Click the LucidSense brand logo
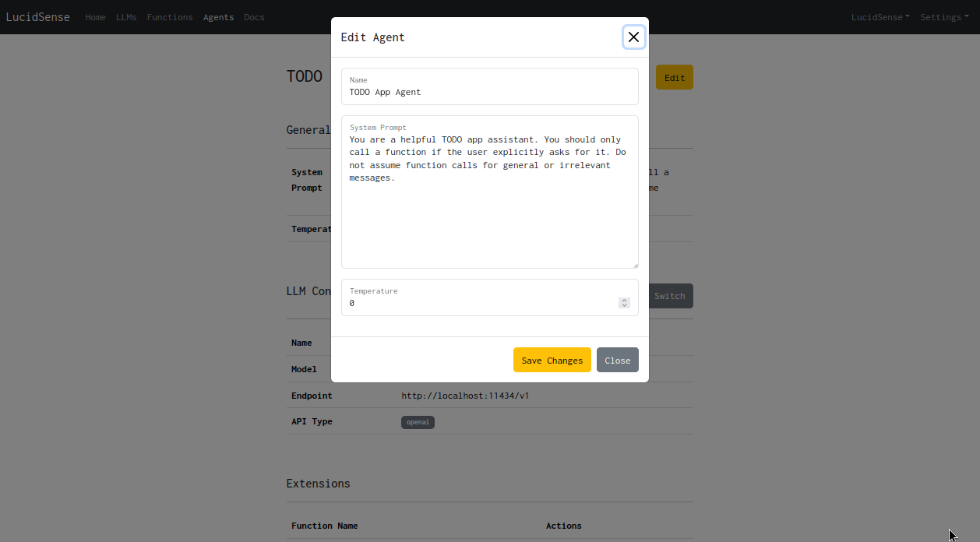Screen dimensions: 980x542 coord(37,16)
